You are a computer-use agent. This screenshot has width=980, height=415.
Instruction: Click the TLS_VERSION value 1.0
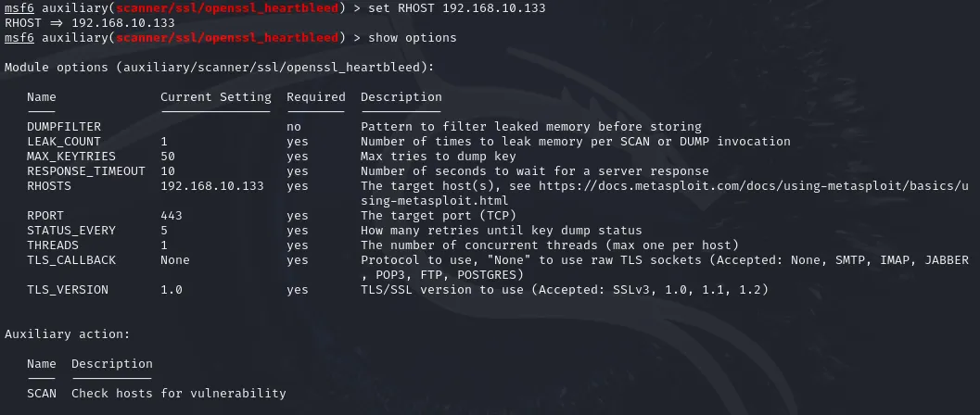tap(172, 290)
